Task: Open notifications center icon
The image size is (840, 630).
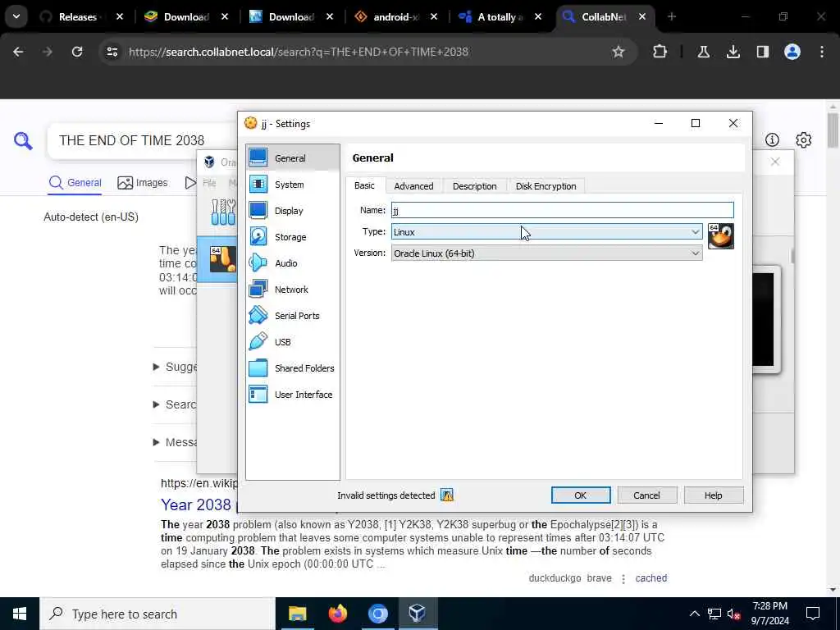Action: tap(813, 614)
